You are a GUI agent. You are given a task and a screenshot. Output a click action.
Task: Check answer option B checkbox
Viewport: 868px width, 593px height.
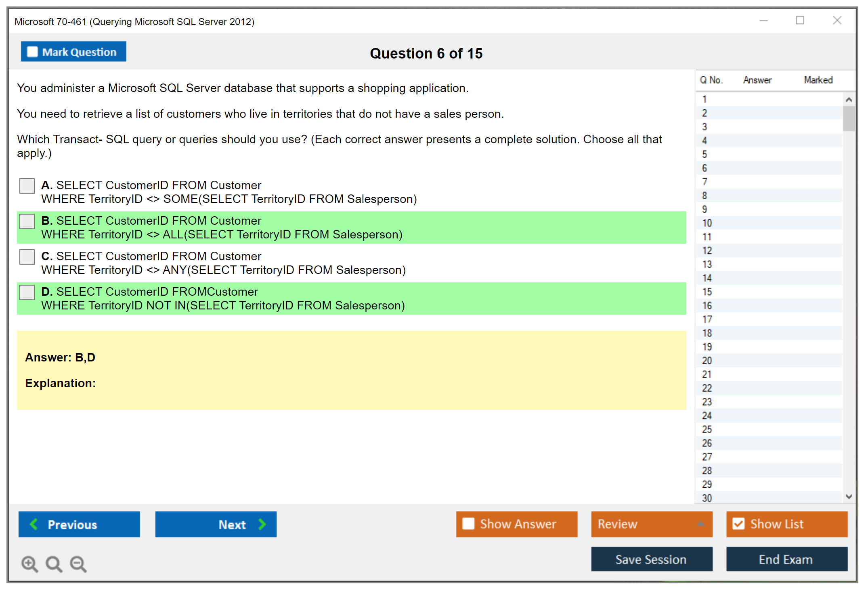tap(27, 221)
